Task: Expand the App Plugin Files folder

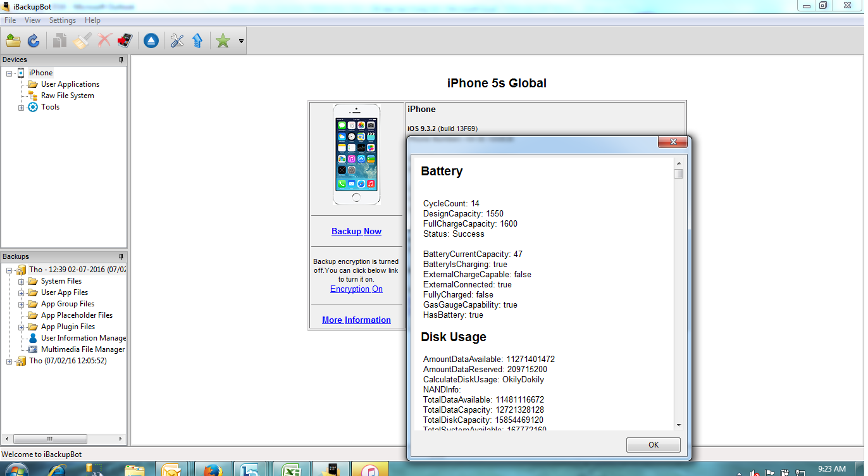Action: (x=22, y=327)
